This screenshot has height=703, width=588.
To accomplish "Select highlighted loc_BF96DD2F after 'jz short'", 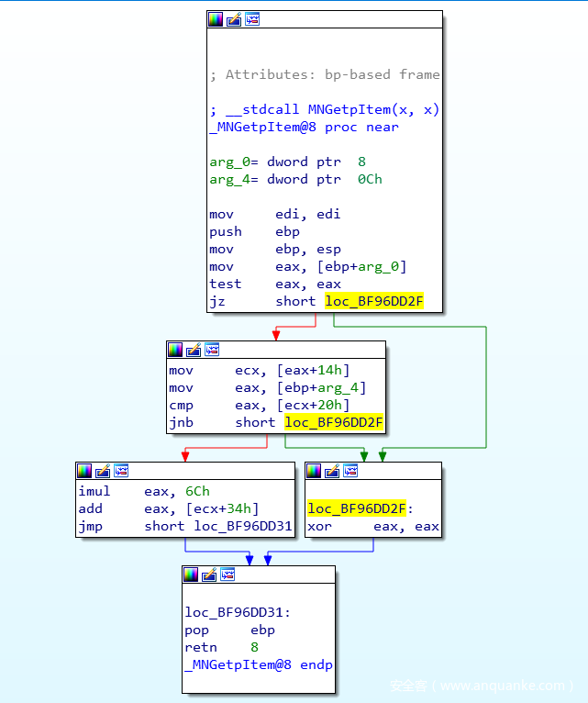I will coord(374,301).
